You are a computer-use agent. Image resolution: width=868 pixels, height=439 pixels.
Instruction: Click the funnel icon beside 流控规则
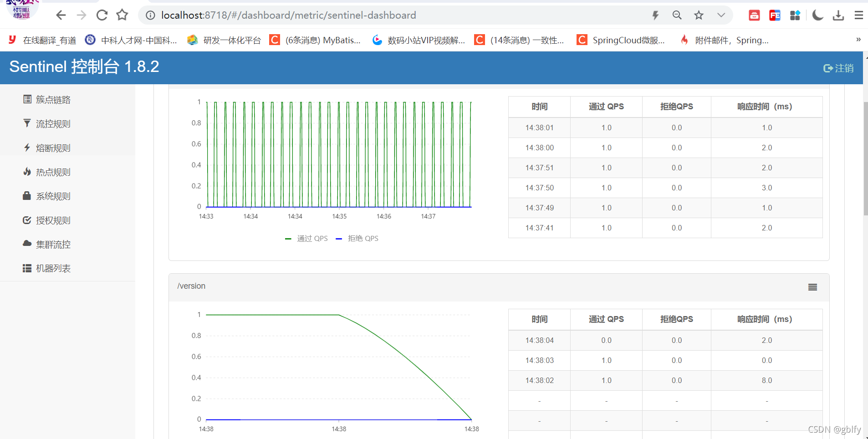[27, 123]
